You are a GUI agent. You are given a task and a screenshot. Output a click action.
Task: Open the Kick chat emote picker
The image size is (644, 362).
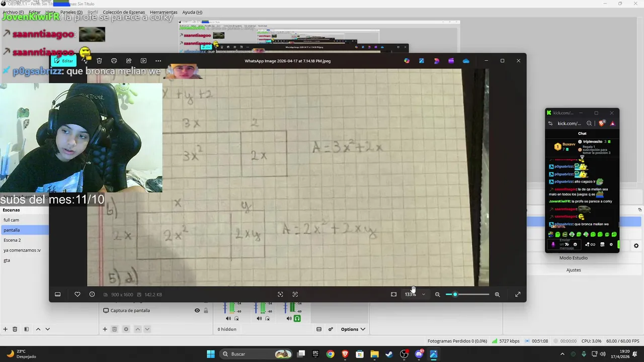point(575,244)
